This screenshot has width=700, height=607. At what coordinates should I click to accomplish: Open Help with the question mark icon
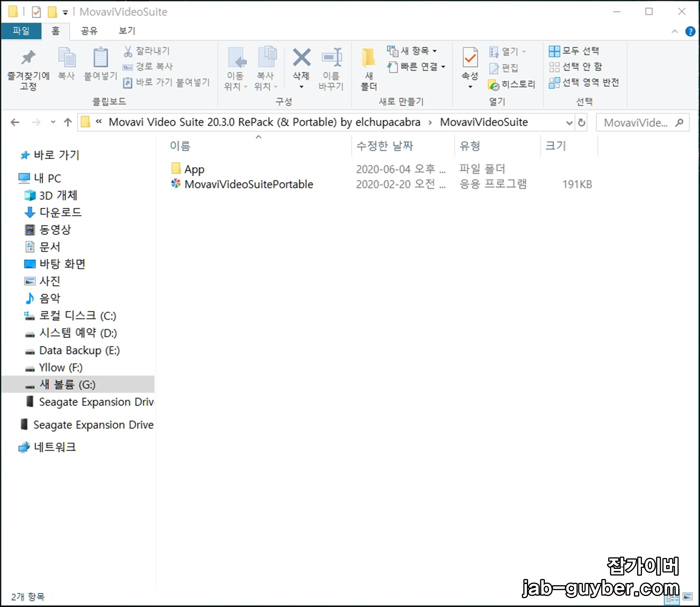[x=690, y=31]
